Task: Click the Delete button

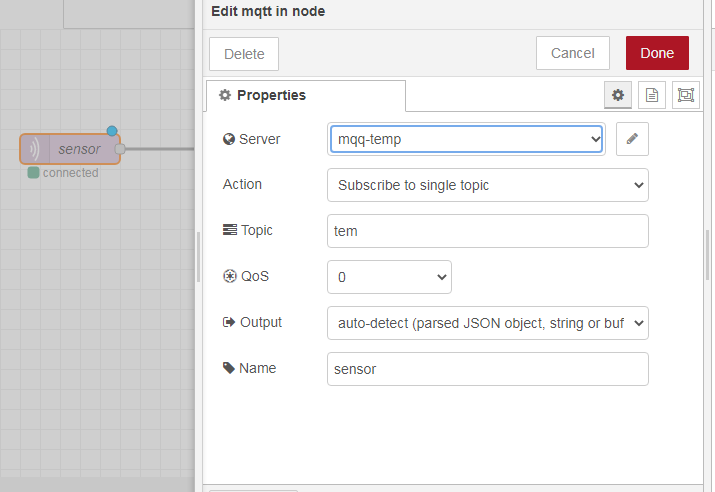Action: 244,54
